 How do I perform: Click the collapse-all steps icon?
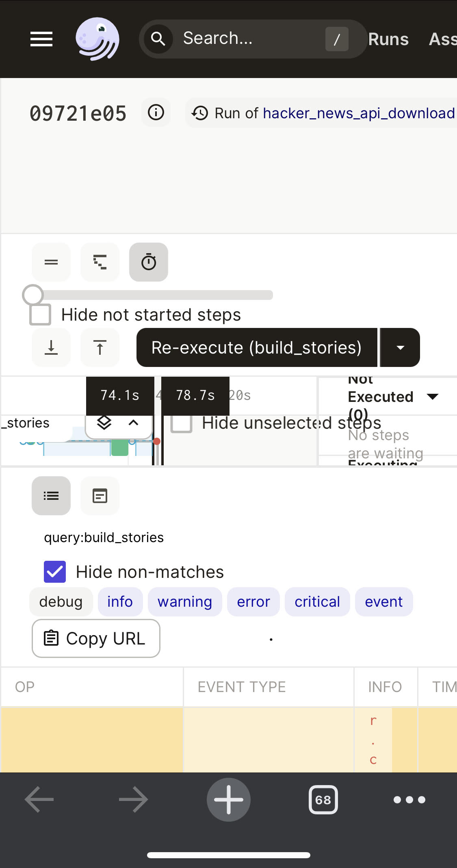pyautogui.click(x=100, y=347)
